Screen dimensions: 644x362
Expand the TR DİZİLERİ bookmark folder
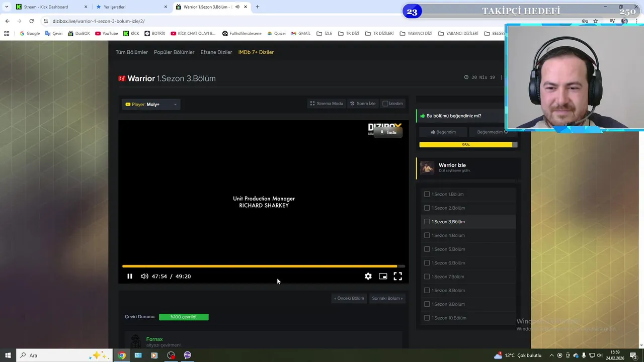[379, 34]
